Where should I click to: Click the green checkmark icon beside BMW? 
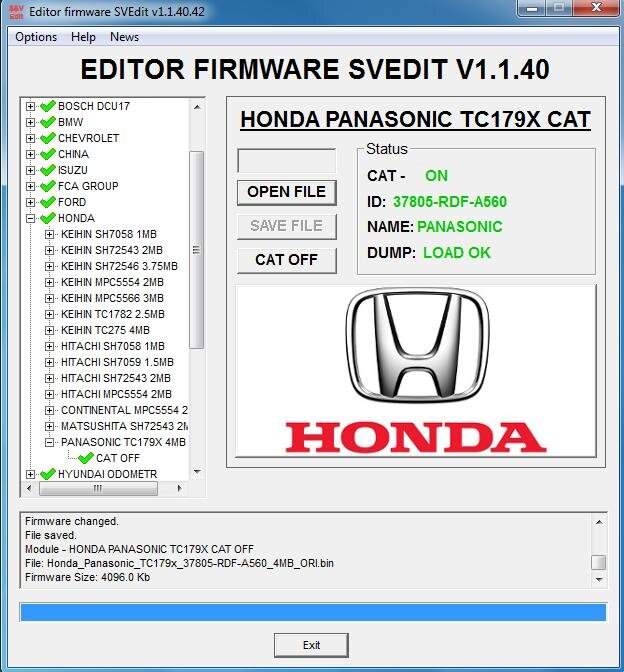tap(48, 122)
